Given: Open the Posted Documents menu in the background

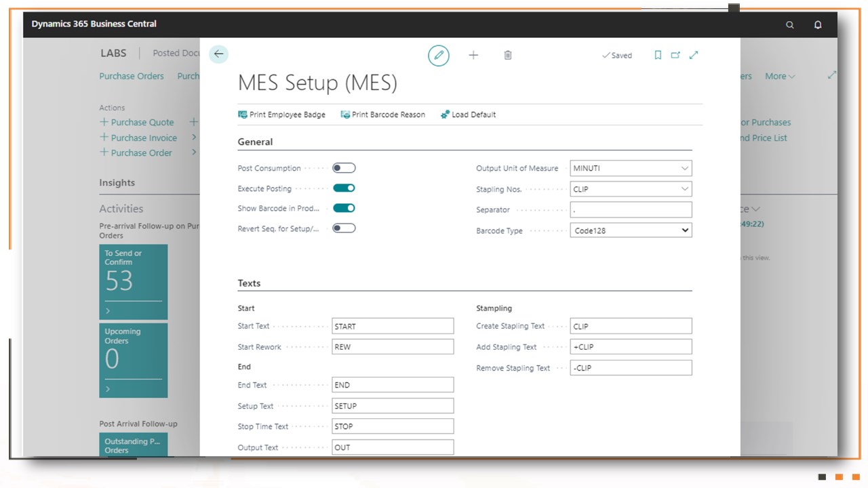Looking at the screenshot, I should click(176, 53).
